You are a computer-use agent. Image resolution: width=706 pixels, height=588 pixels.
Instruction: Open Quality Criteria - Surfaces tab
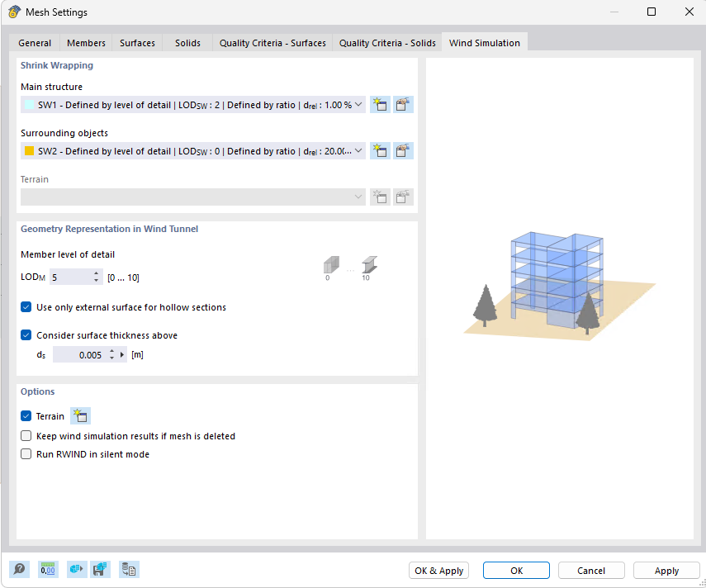point(272,43)
